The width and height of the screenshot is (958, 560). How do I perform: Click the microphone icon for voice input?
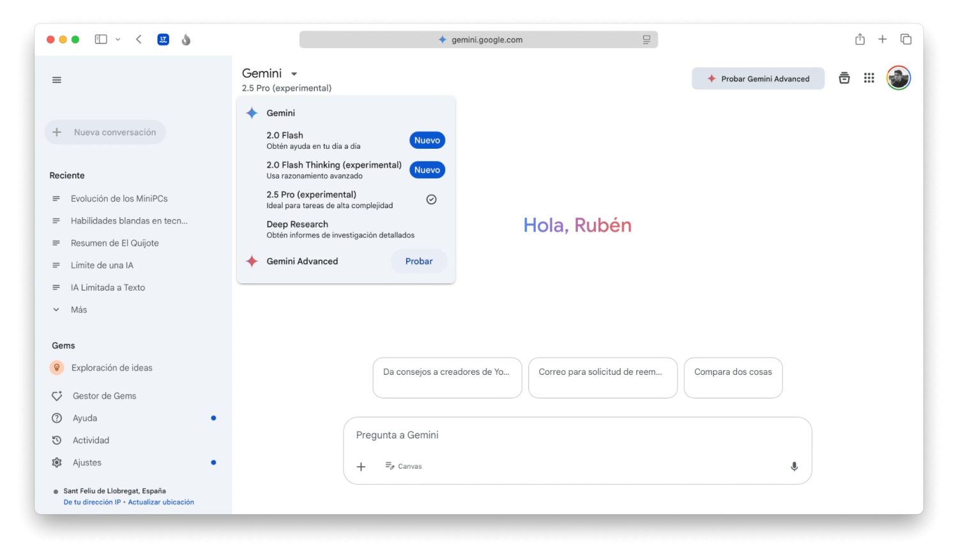click(x=794, y=467)
